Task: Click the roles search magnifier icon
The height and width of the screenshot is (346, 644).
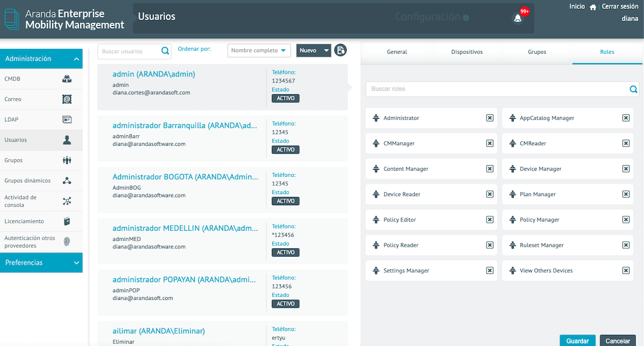Action: click(633, 89)
